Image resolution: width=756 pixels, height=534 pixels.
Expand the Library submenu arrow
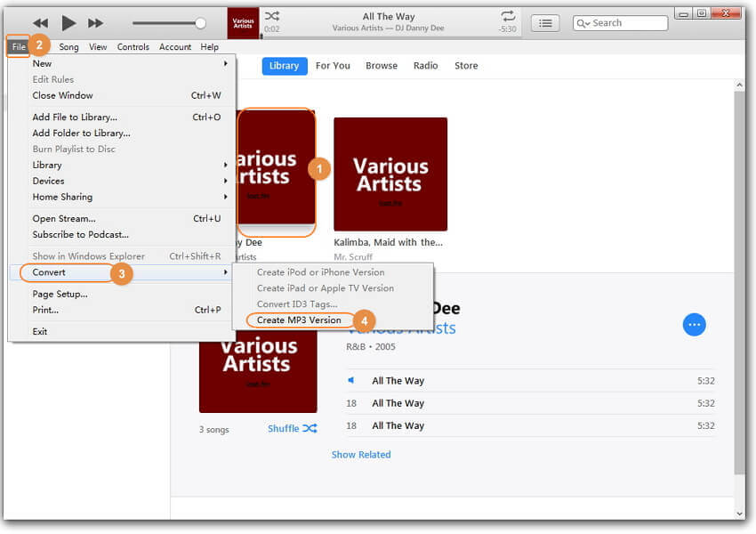[225, 165]
